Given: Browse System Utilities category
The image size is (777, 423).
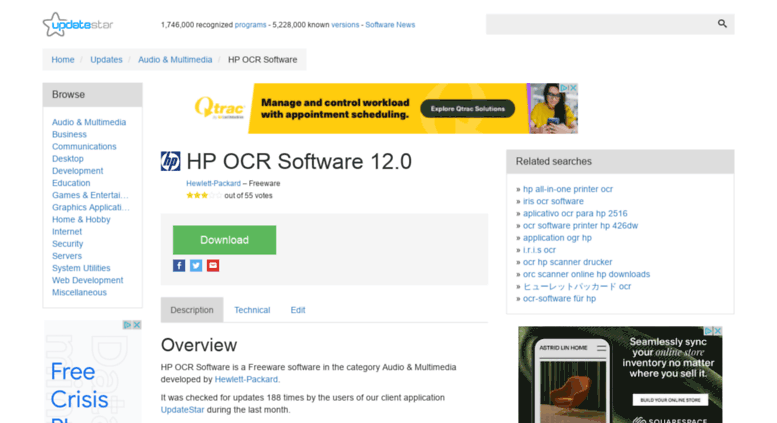Looking at the screenshot, I should point(81,268).
